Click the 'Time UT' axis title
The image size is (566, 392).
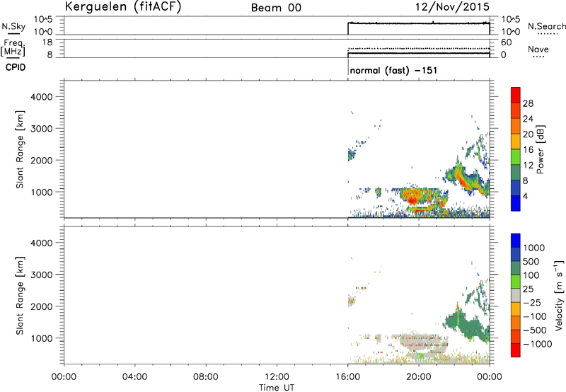(x=277, y=388)
